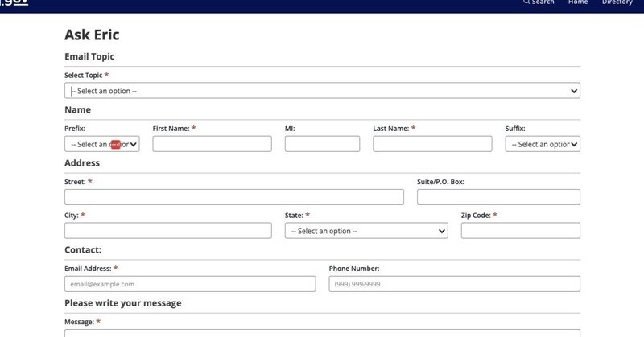
Task: Click the "Street:" label
Action: point(75,182)
